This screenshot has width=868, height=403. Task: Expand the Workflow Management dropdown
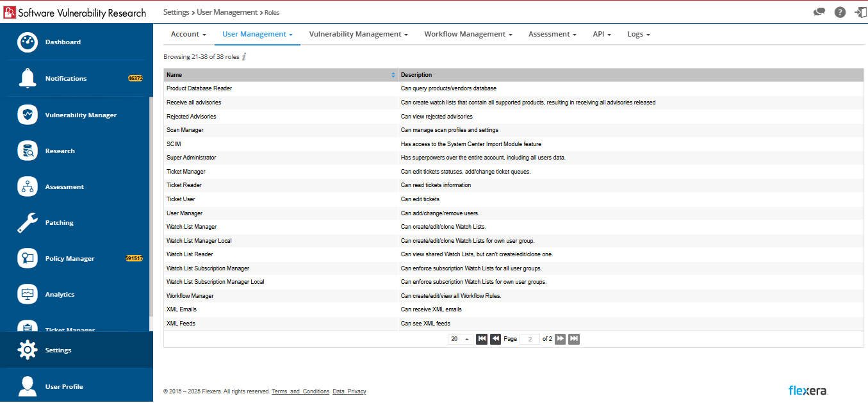(468, 34)
